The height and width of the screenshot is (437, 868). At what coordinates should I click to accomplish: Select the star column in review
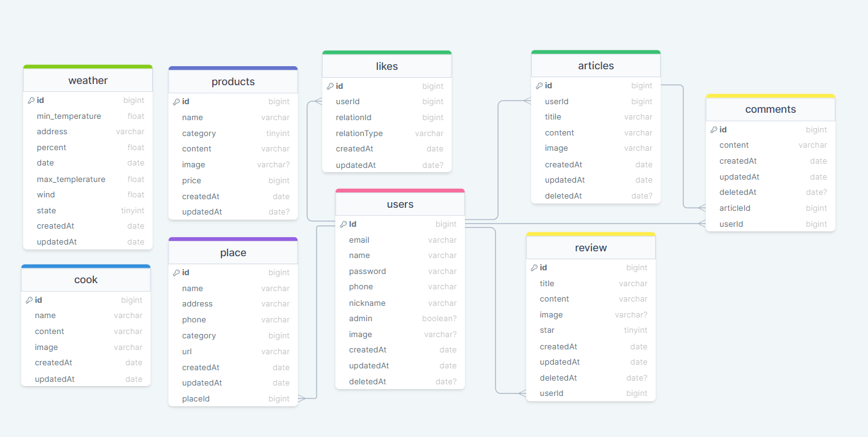click(x=591, y=330)
